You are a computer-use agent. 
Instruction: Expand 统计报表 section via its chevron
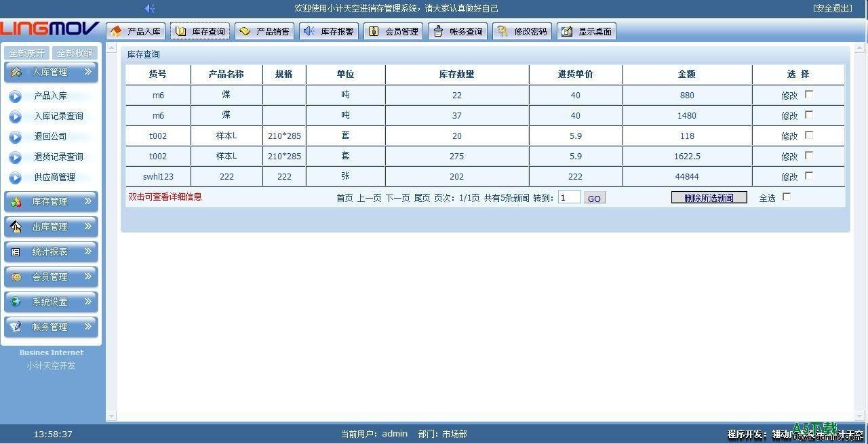click(87, 251)
